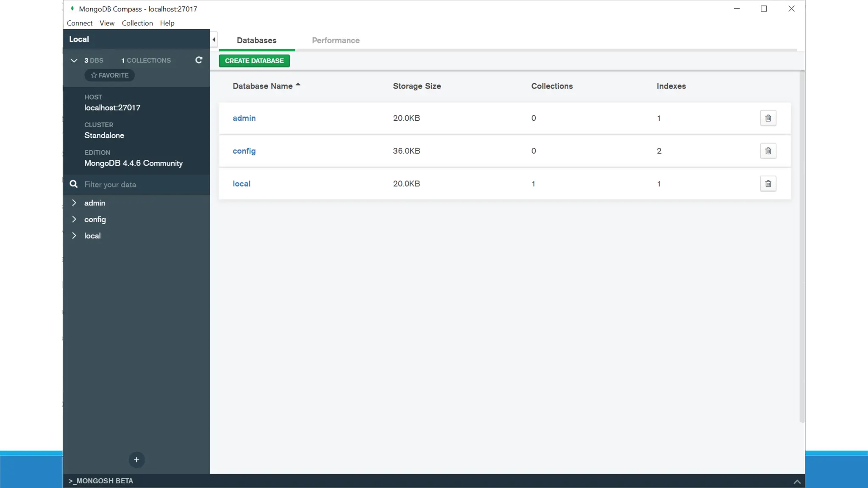The image size is (868, 488).
Task: Click the refresh databases icon in sidebar
Action: click(198, 60)
